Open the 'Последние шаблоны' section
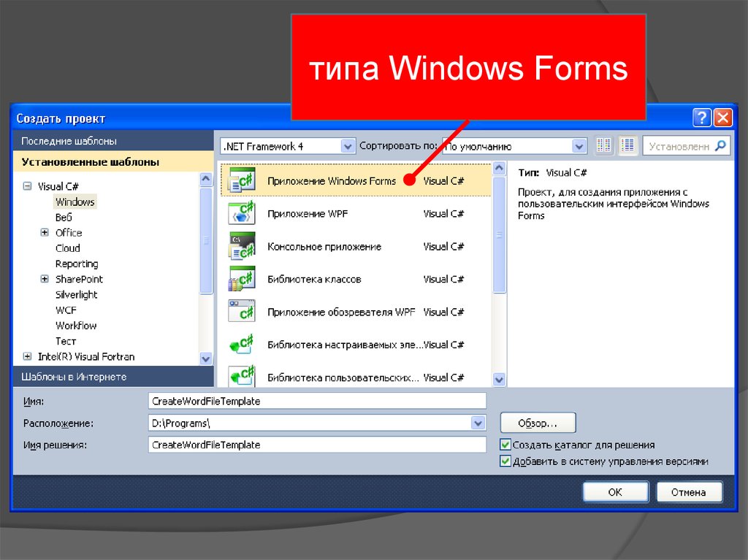The height and width of the screenshot is (560, 748). (x=69, y=141)
